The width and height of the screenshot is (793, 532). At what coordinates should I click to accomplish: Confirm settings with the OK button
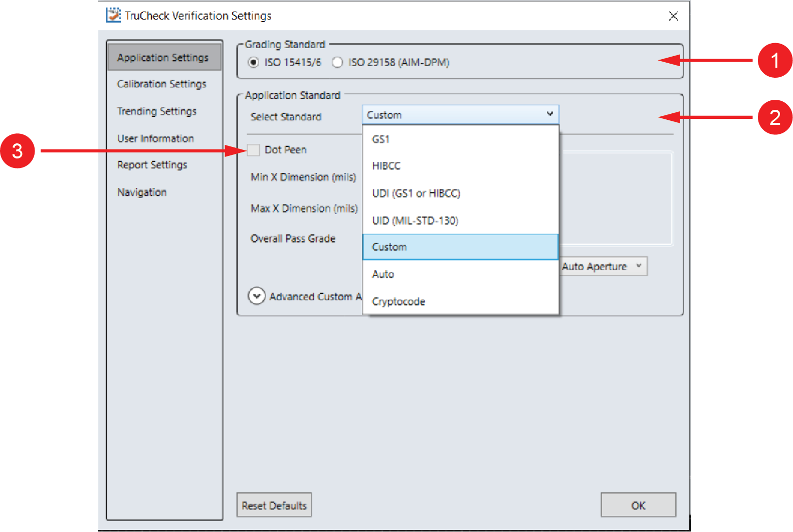click(638, 505)
